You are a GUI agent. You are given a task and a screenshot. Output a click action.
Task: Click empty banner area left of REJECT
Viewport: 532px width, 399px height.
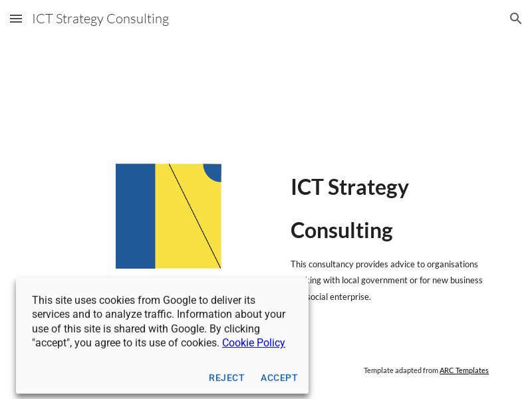pos(106,378)
